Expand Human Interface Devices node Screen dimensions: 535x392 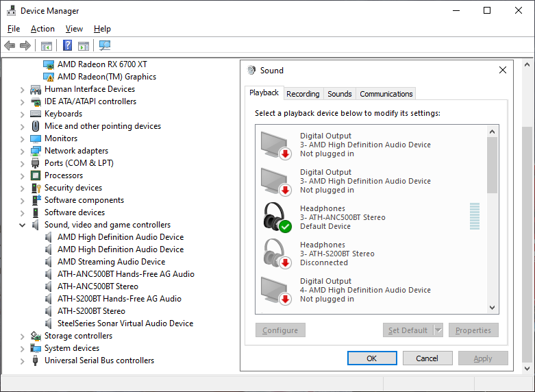click(x=22, y=90)
